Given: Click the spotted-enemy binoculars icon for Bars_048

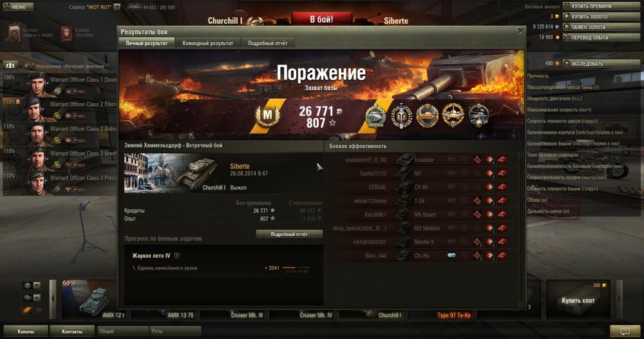Looking at the screenshot, I should (x=451, y=256).
